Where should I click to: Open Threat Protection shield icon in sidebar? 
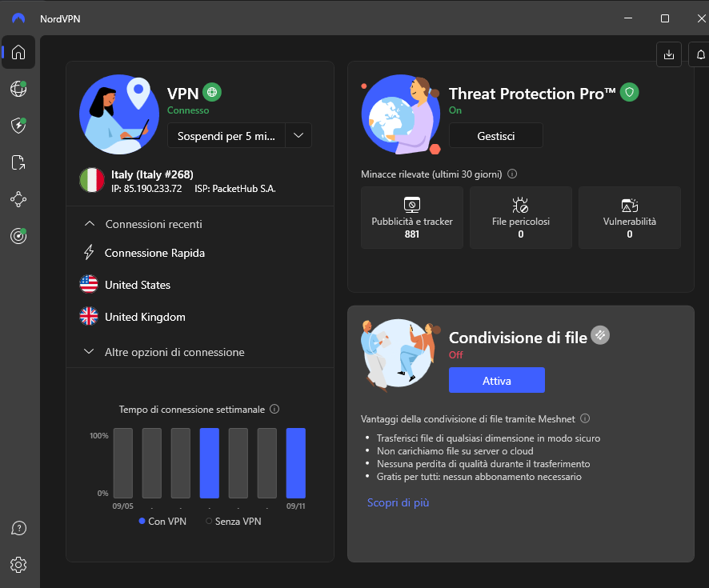point(18,126)
